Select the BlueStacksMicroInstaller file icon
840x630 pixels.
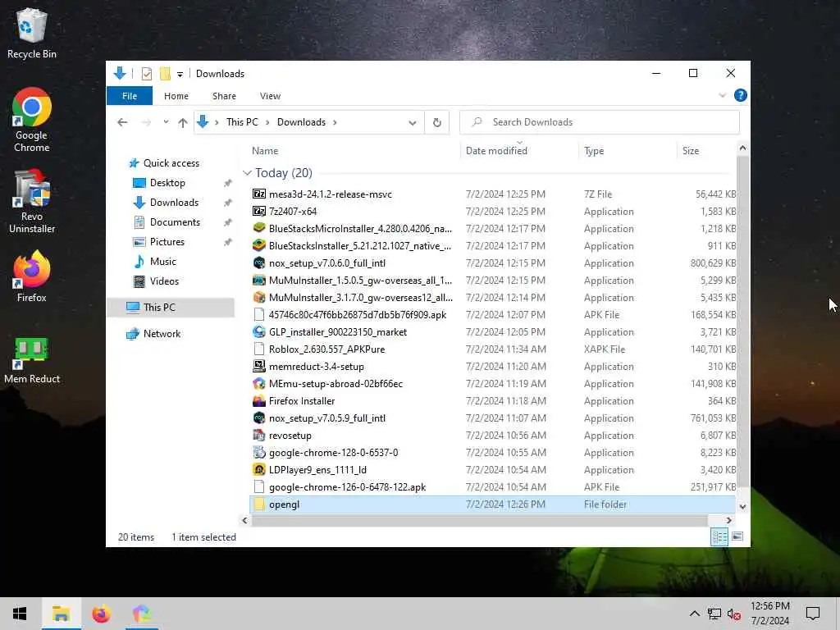tap(258, 229)
